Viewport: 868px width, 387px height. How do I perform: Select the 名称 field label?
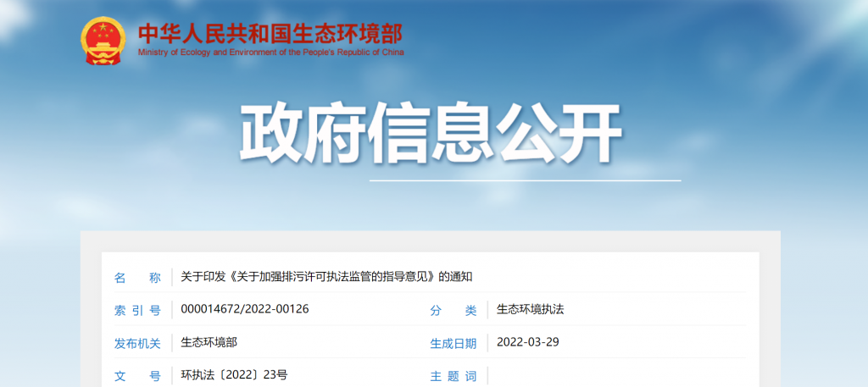pyautogui.click(x=137, y=278)
